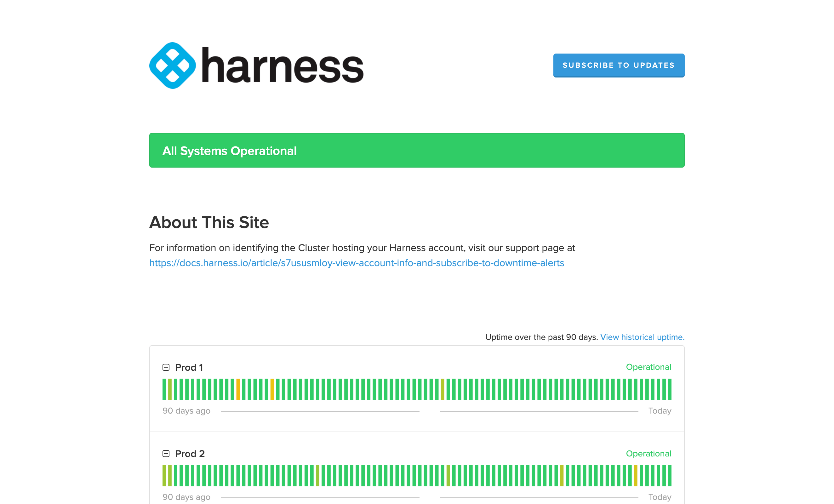
Task: Click first orange bar in Prod 1 uptime
Action: click(238, 389)
